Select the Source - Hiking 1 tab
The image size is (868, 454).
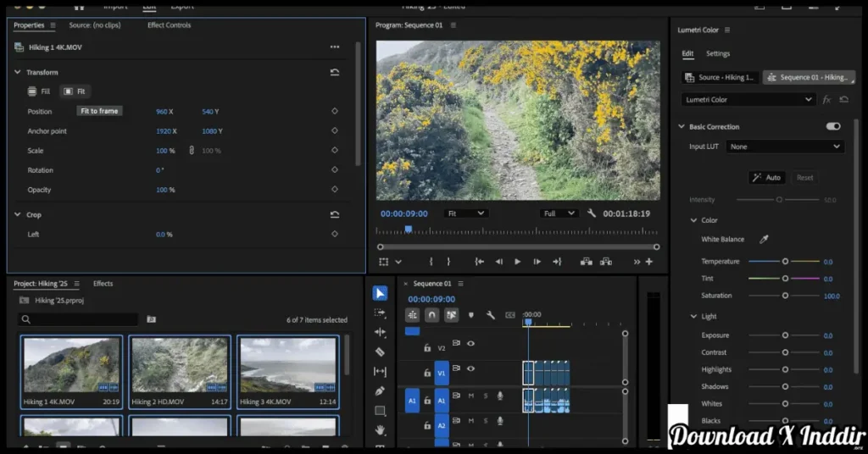(x=720, y=77)
